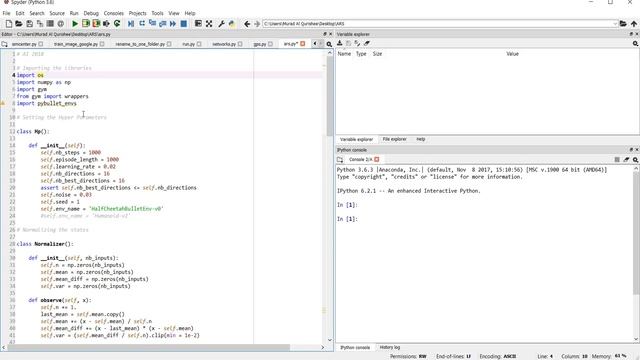Maximize the current pane
This screenshot has width=640, height=360.
(198, 24)
